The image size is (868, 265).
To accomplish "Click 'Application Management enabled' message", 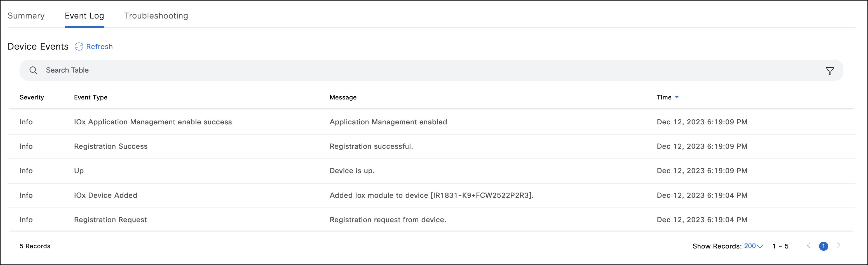I will point(388,122).
